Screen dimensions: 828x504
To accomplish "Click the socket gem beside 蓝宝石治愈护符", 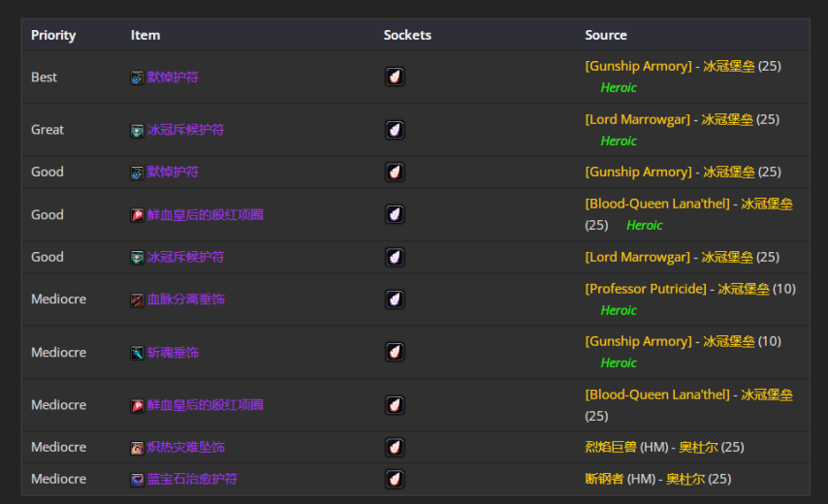I will [395, 480].
